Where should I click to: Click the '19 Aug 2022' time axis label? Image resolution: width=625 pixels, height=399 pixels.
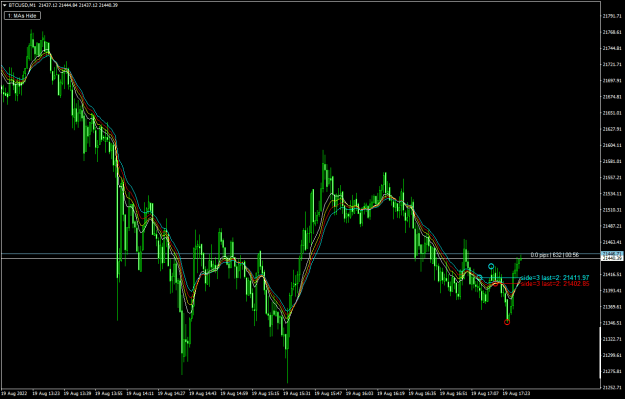pos(14,393)
